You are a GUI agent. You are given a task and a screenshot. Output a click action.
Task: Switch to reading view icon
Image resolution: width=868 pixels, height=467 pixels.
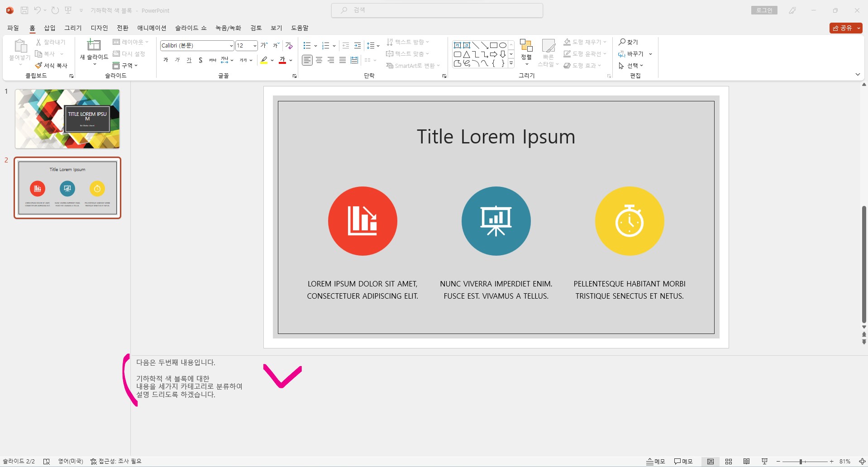tap(747, 462)
